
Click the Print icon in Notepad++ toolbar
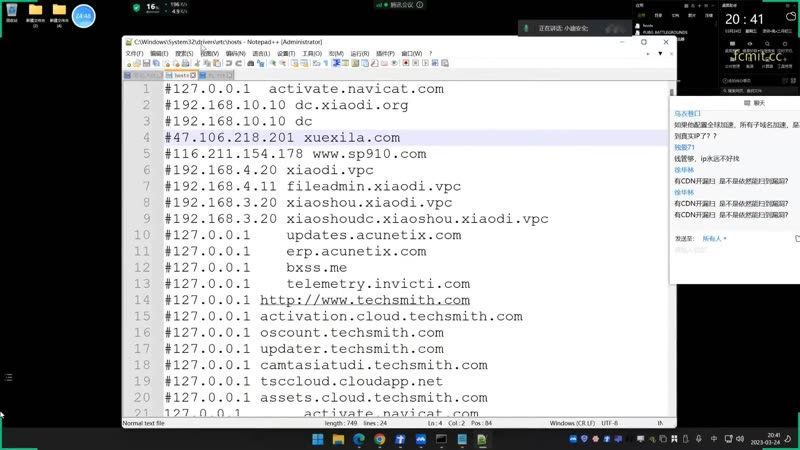(x=186, y=63)
